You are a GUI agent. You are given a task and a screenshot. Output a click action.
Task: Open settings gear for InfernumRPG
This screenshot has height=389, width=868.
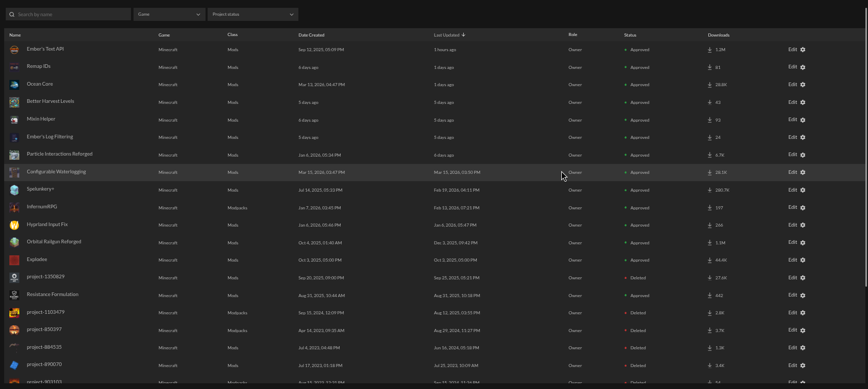coord(803,208)
